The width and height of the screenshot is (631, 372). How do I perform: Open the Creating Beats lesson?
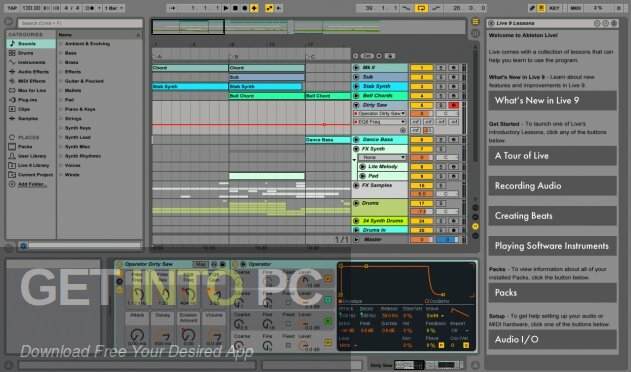pos(552,216)
